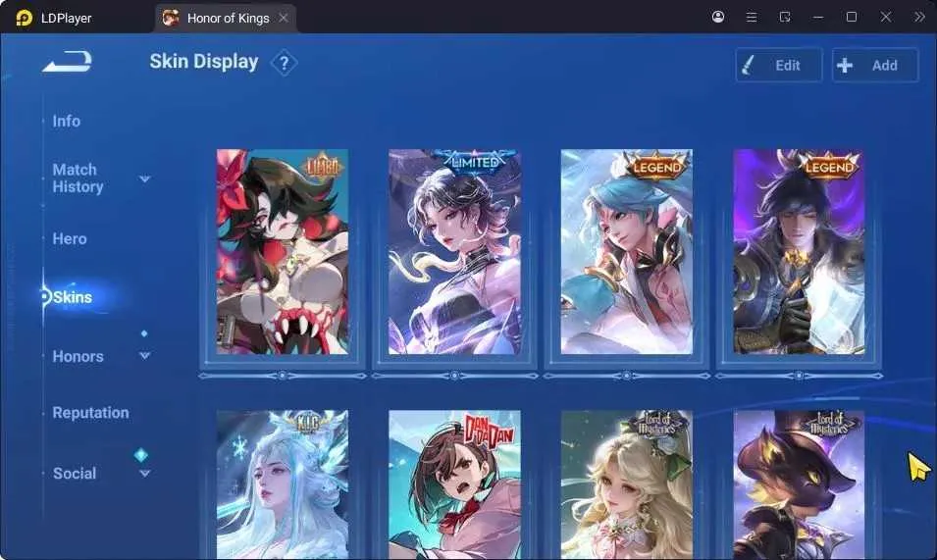Image resolution: width=937 pixels, height=560 pixels.
Task: Open the LDPlayer hamburger menu
Action: pos(752,17)
